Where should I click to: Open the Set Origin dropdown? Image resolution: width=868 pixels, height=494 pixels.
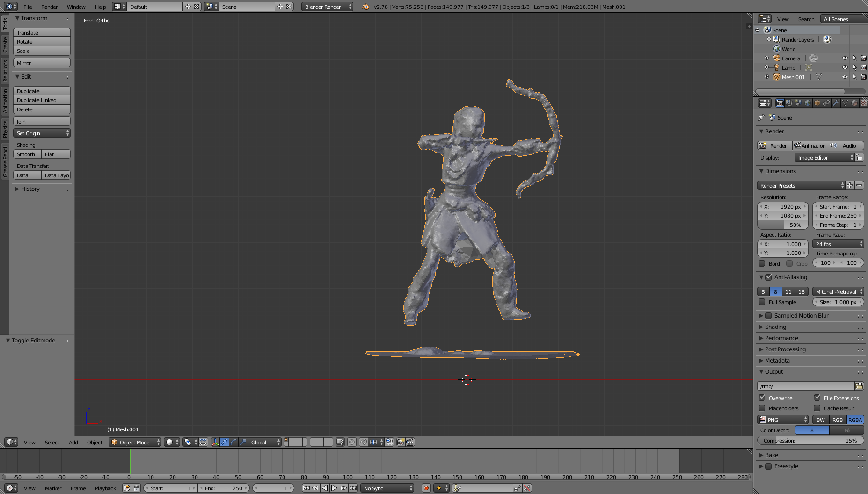pyautogui.click(x=42, y=133)
